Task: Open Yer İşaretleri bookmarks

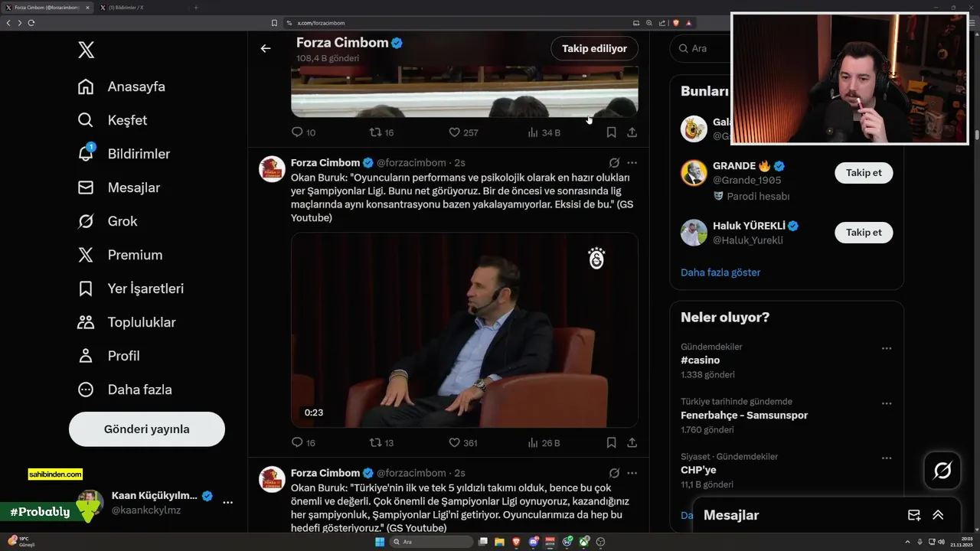Action: pos(131,289)
